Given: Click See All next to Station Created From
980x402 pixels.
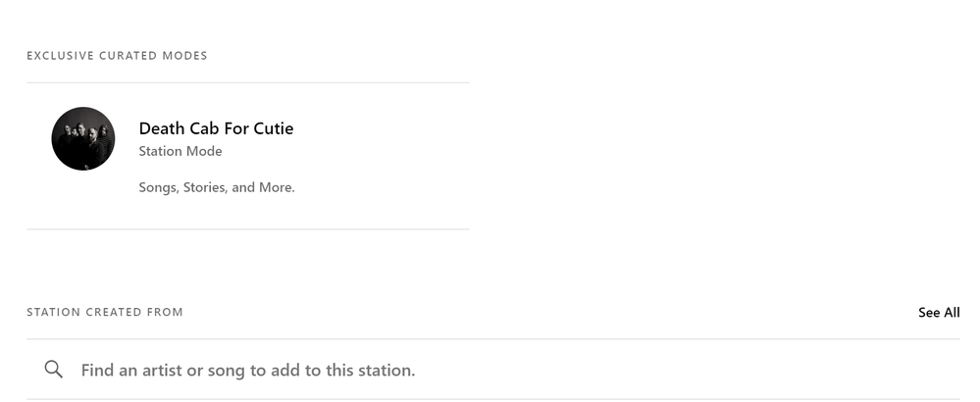Looking at the screenshot, I should tap(939, 313).
